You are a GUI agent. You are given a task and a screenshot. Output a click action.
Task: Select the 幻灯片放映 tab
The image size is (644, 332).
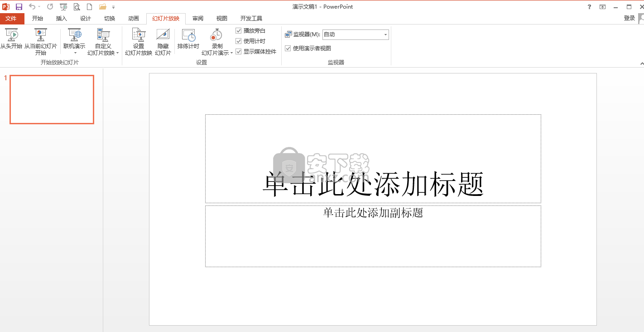tap(166, 19)
